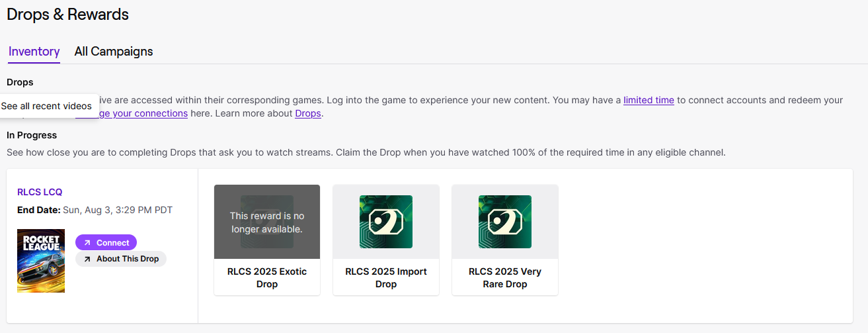Open the Rocket League game cover art

(41, 261)
